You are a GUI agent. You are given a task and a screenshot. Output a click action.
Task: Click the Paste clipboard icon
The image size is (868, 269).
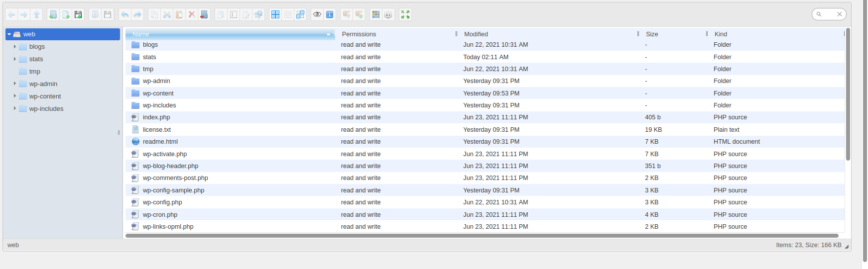click(179, 14)
